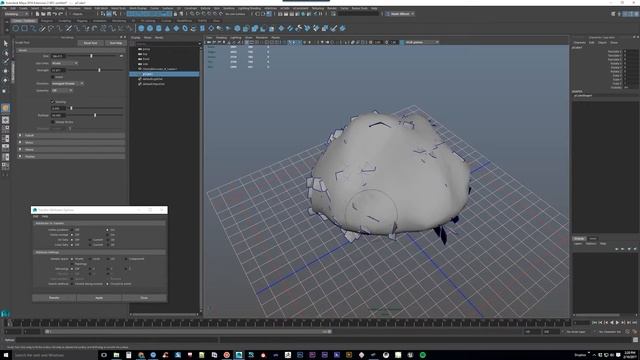
Task: Open the viewport Shading menu
Action: (221, 38)
